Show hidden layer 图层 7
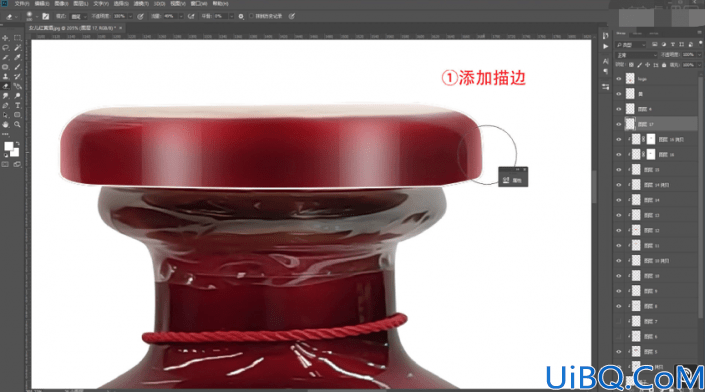The image size is (705, 392). pos(619,321)
